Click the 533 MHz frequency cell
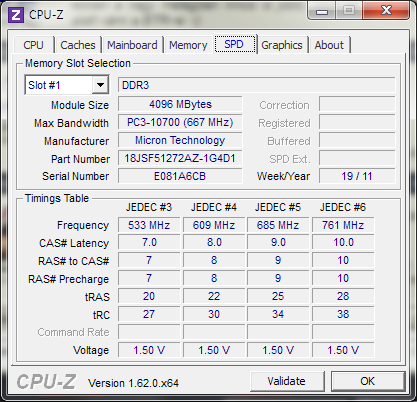The height and width of the screenshot is (402, 417). tap(149, 225)
